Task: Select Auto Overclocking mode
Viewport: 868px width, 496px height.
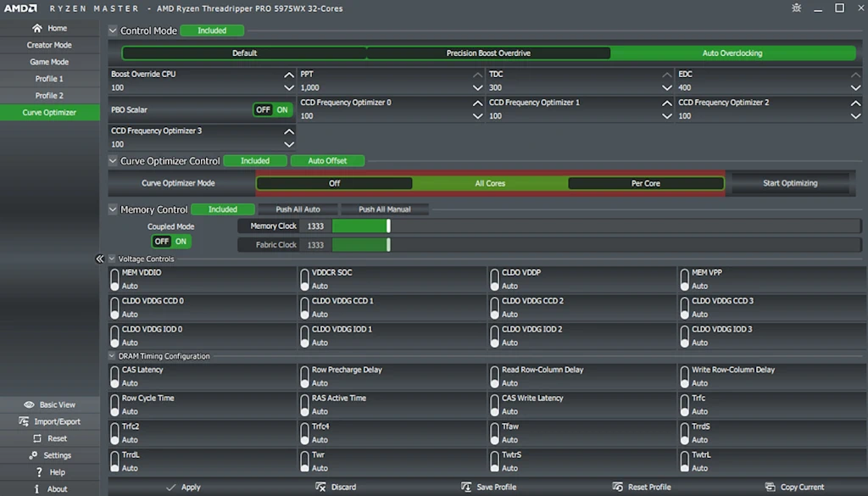Action: pyautogui.click(x=732, y=53)
